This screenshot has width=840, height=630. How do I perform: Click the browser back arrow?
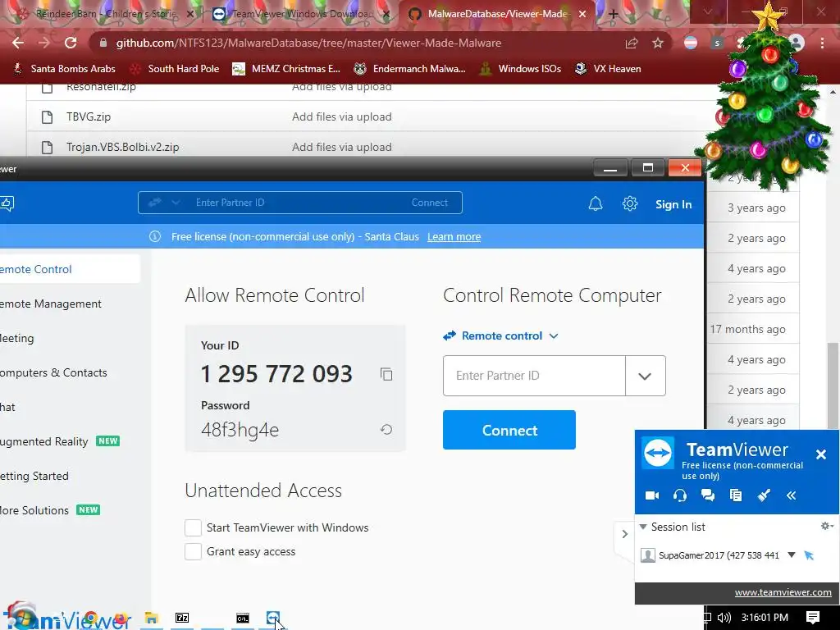[18, 43]
